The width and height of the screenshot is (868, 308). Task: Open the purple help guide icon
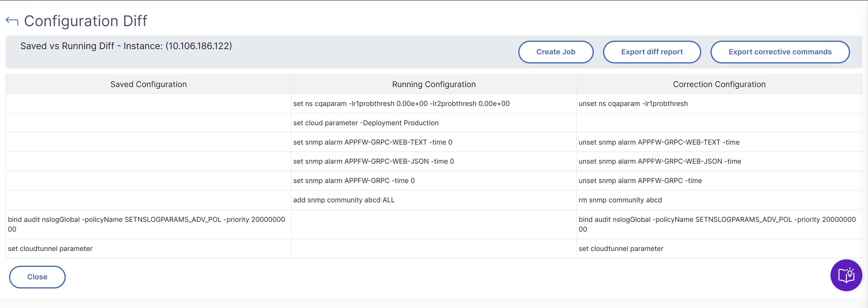tap(846, 275)
